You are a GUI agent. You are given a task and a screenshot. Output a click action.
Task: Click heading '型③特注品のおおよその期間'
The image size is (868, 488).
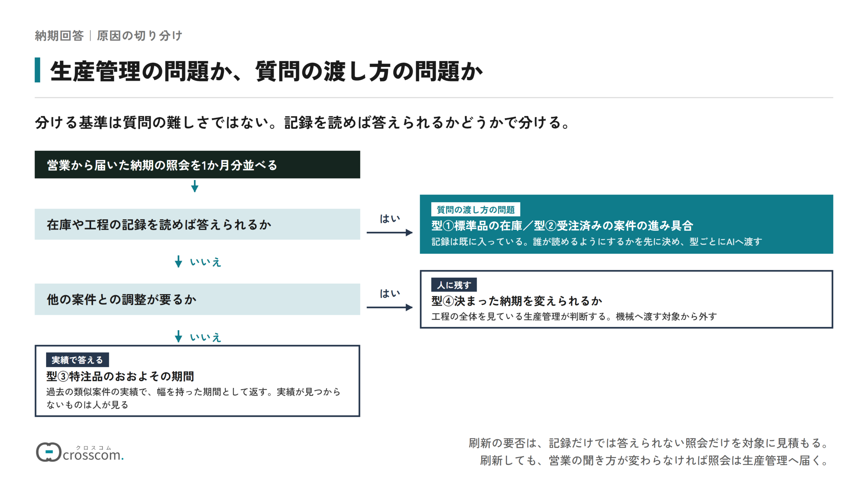click(x=120, y=376)
